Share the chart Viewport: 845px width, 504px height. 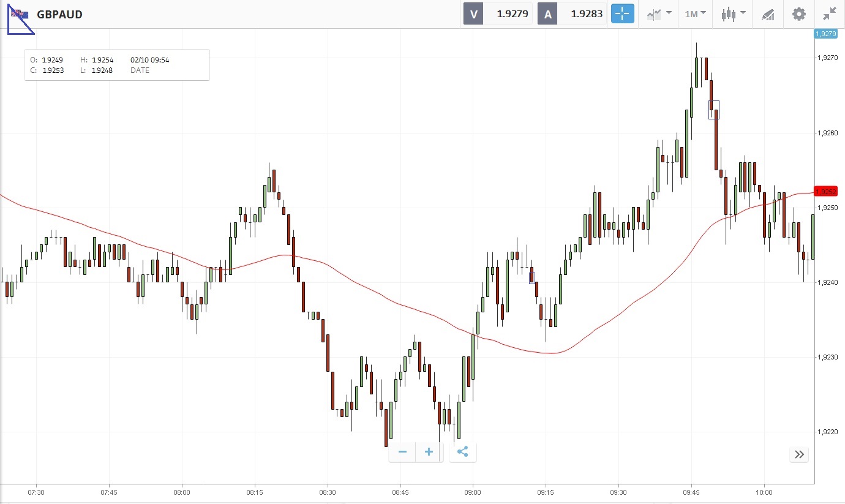[x=462, y=452]
